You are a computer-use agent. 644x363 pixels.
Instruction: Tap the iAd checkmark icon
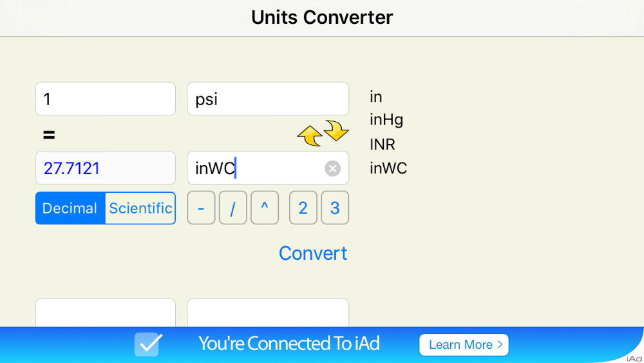(148, 344)
